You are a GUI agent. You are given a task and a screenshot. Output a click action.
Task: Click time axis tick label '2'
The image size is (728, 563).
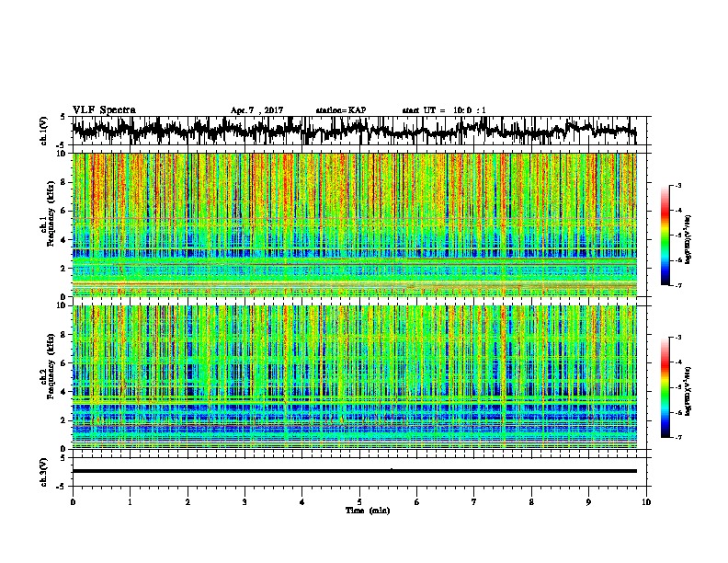[188, 502]
